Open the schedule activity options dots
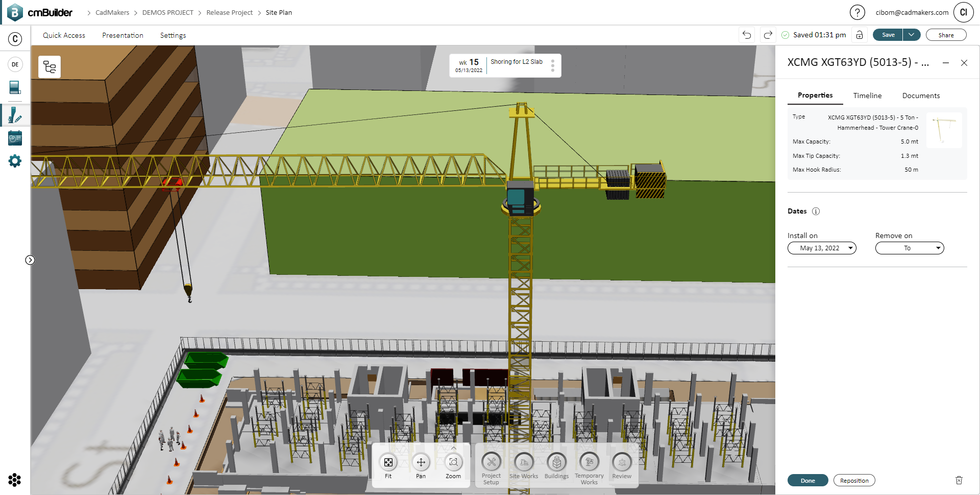Image resolution: width=980 pixels, height=495 pixels. (x=553, y=65)
